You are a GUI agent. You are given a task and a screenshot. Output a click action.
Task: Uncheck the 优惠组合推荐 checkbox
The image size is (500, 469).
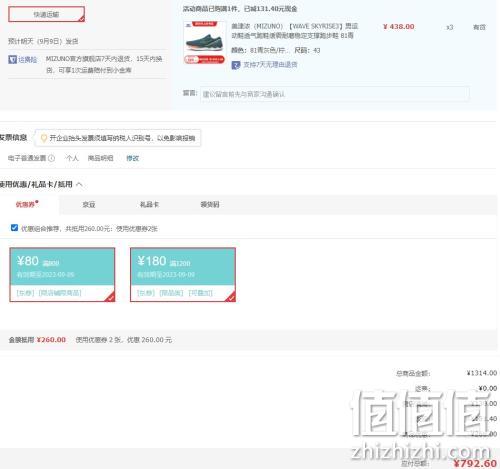(14, 228)
